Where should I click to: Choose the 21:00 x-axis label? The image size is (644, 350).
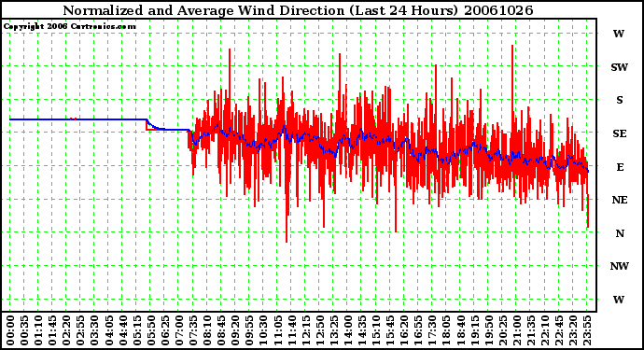click(516, 331)
